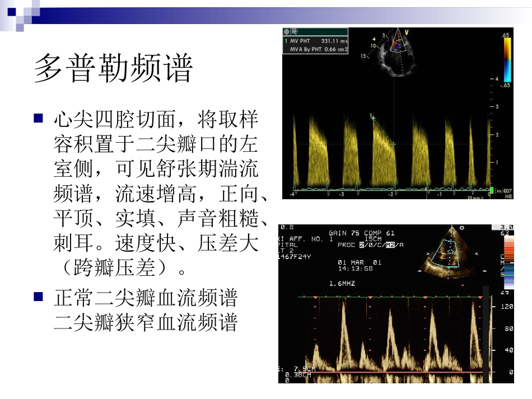Image resolution: width=532 pixels, height=399 pixels.
Task: Click the color Doppler scale bar in top image
Action: point(507,60)
